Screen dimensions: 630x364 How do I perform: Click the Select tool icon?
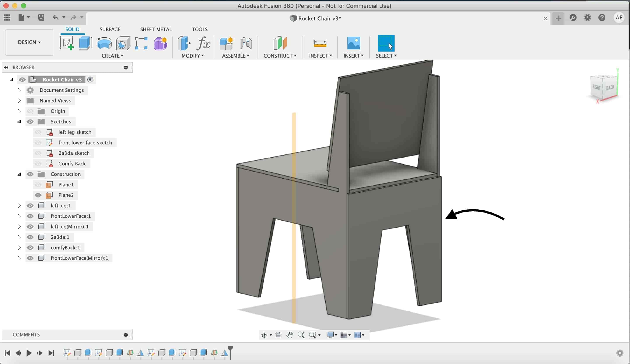[x=386, y=43]
